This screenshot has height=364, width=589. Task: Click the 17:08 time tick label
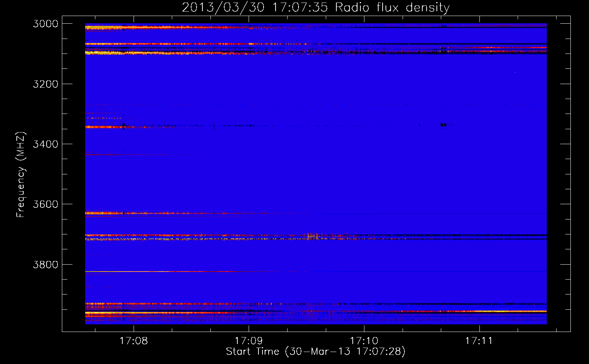point(134,341)
